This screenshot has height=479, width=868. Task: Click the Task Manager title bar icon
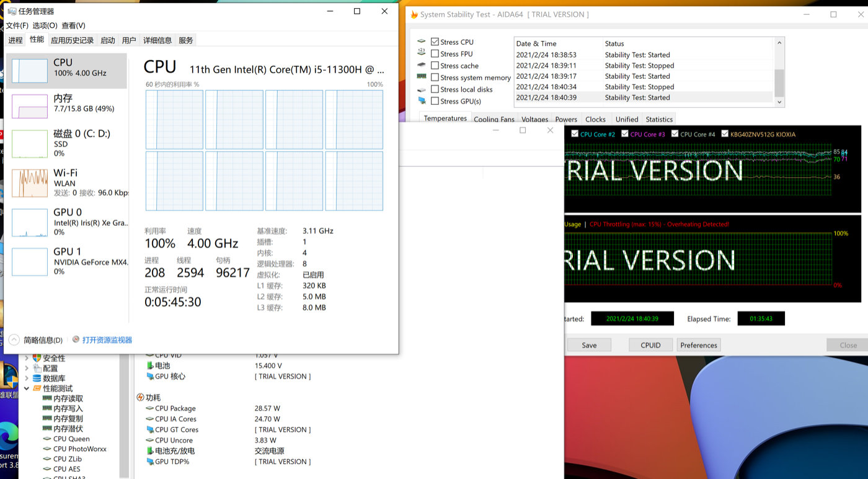[x=12, y=11]
